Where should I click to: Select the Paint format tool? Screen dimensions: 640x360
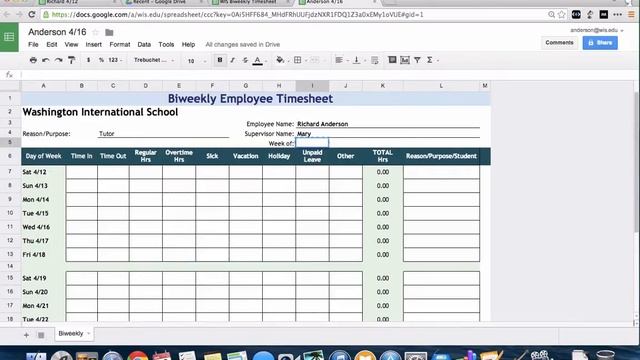(71, 60)
